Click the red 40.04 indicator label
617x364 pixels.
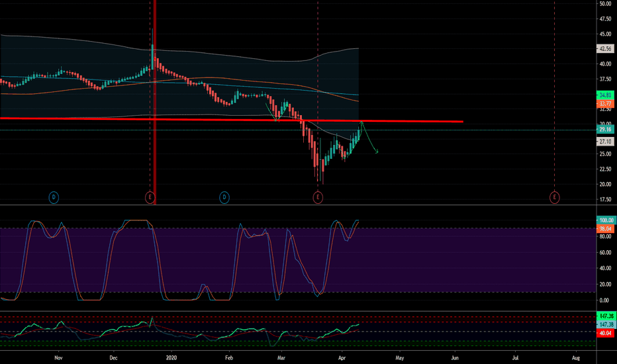pos(605,334)
